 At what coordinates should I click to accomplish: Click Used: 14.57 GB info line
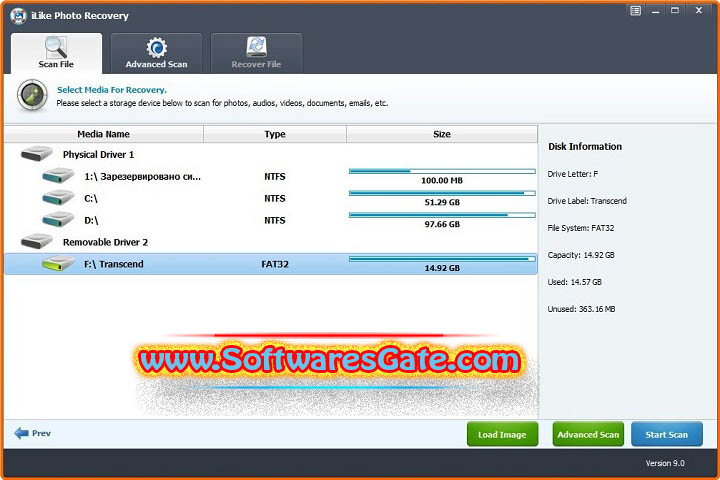574,282
